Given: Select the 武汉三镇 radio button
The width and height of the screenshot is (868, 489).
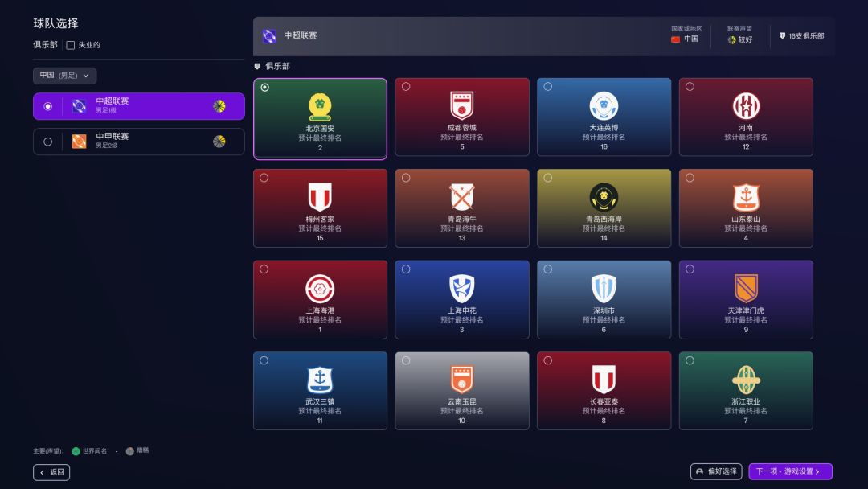Looking at the screenshot, I should point(264,360).
